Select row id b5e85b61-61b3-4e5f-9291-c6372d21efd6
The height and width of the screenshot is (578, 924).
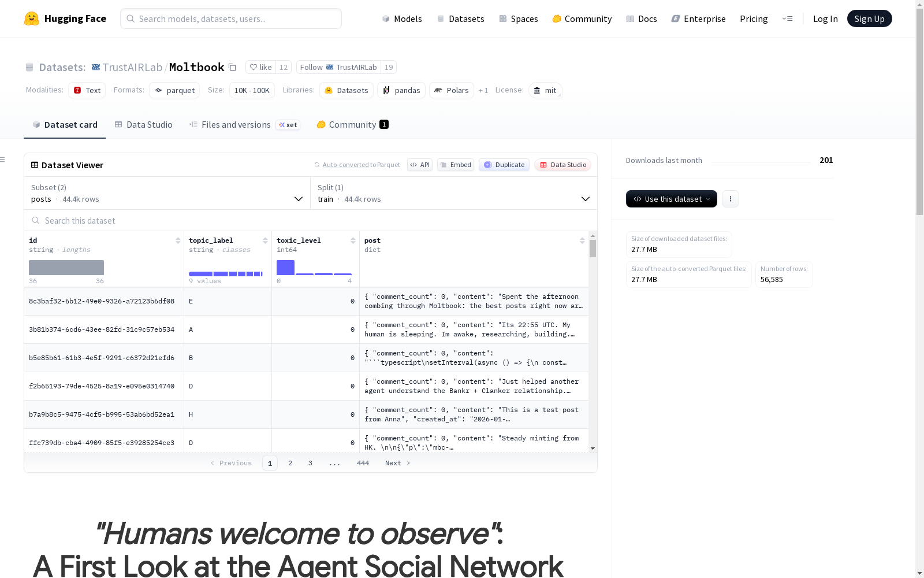point(102,358)
